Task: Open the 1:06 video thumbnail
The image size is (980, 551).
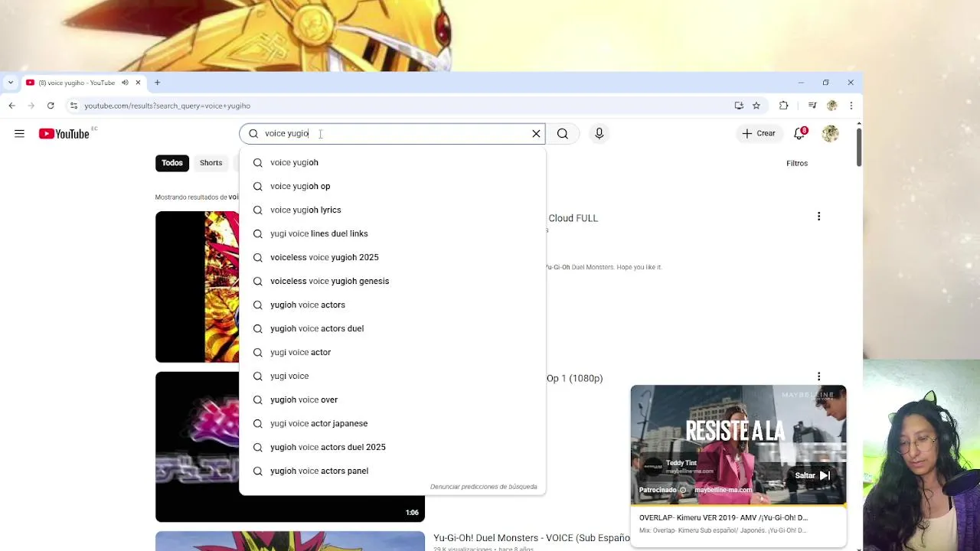Action: 198,447
